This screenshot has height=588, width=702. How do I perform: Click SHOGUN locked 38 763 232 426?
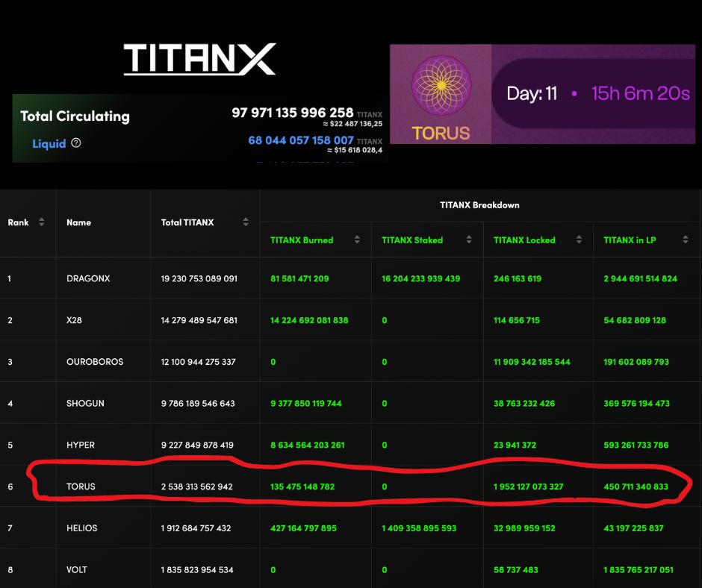click(524, 403)
